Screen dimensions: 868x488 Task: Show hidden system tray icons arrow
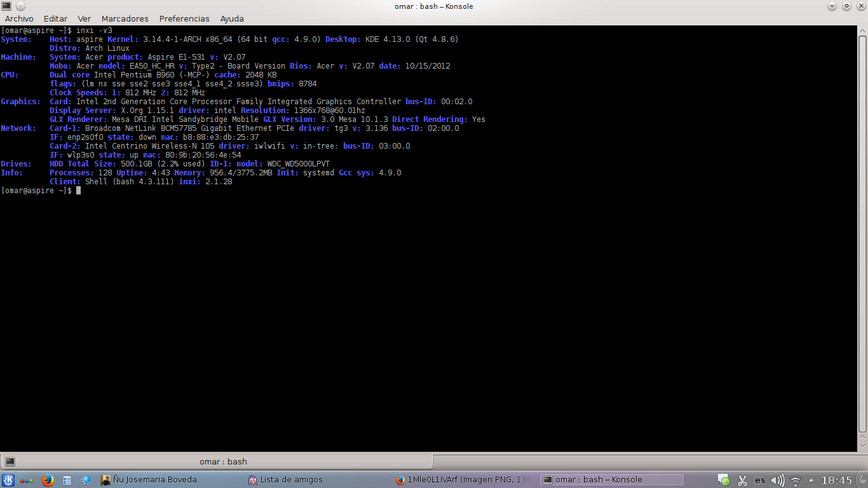pyautogui.click(x=811, y=480)
